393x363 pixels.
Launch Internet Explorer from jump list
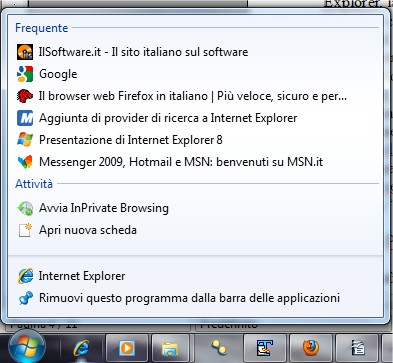196,276
